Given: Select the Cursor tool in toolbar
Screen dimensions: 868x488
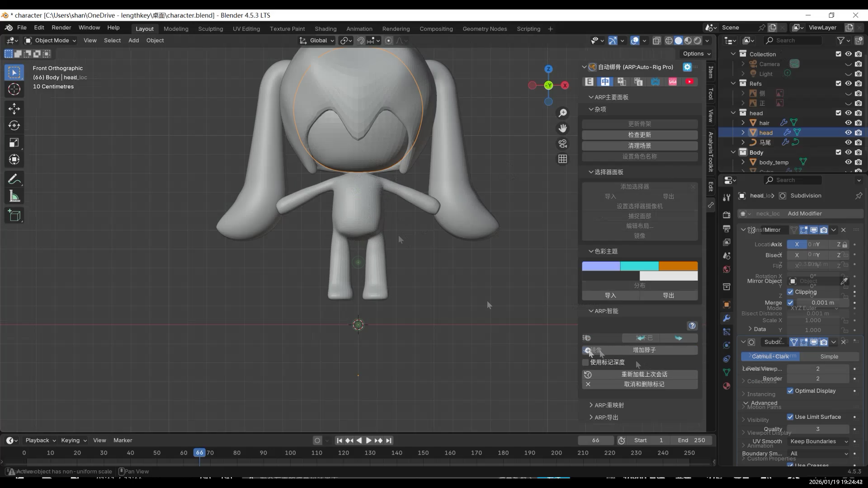Looking at the screenshot, I should 14,89.
